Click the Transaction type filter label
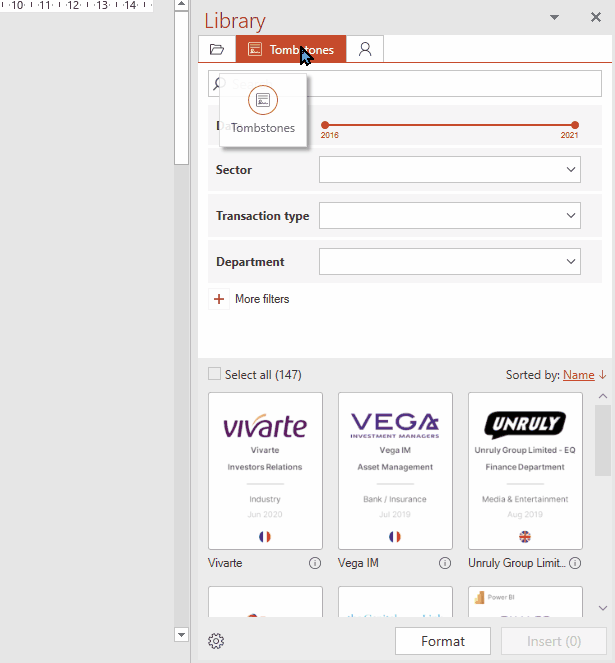The image size is (615, 663). pos(263,216)
